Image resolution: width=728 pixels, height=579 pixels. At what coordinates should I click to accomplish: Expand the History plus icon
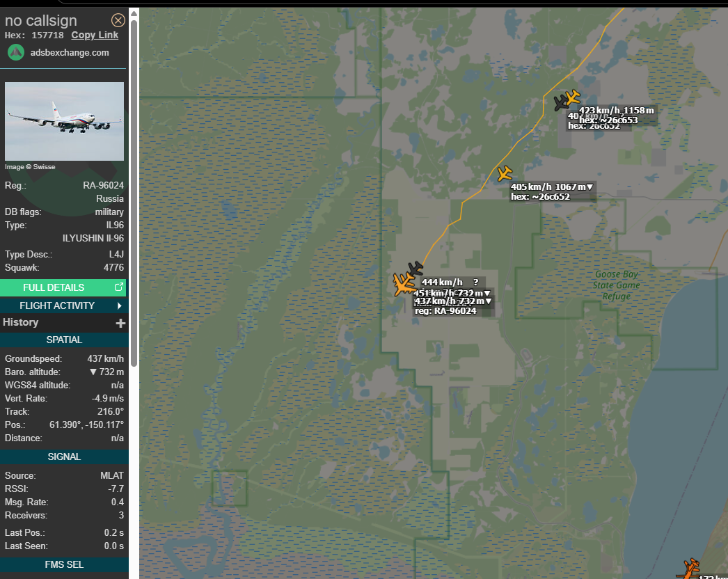coord(120,323)
